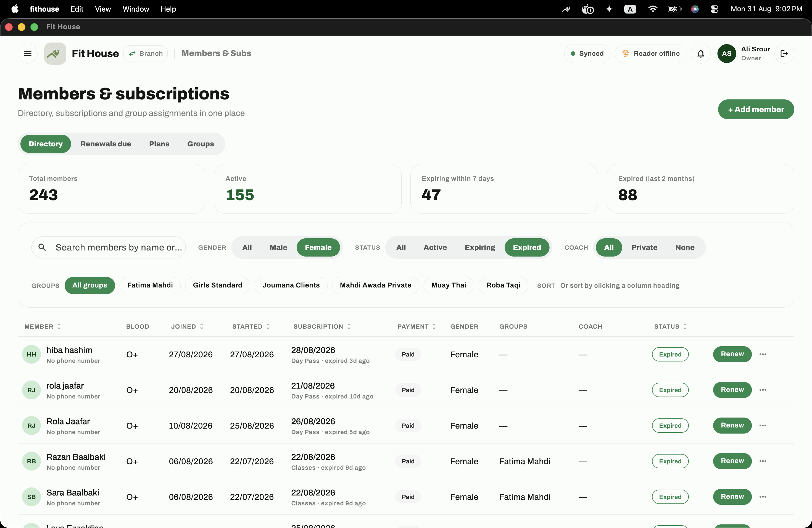The image size is (812, 528).
Task: Switch to the Renewals due tab
Action: click(x=106, y=144)
